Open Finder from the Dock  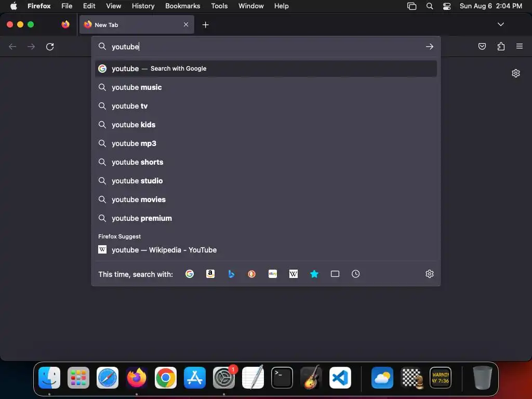coord(49,378)
